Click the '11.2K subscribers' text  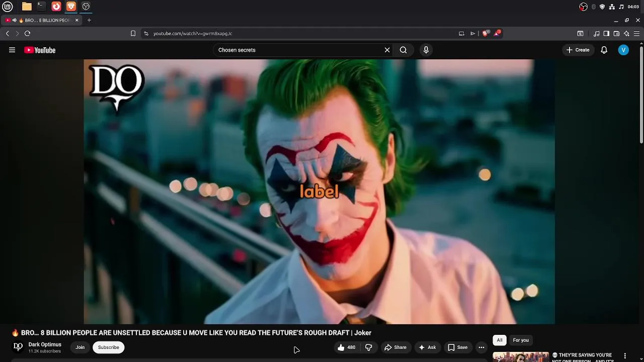pos(45,351)
